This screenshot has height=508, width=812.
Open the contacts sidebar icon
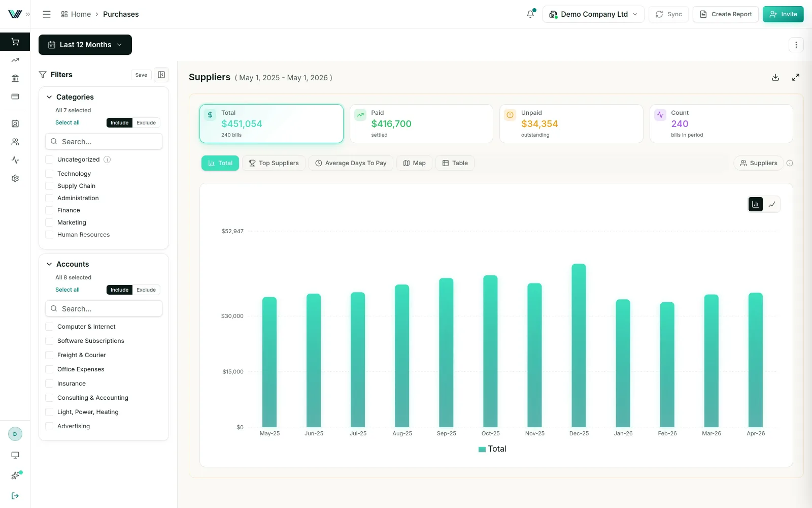click(15, 123)
